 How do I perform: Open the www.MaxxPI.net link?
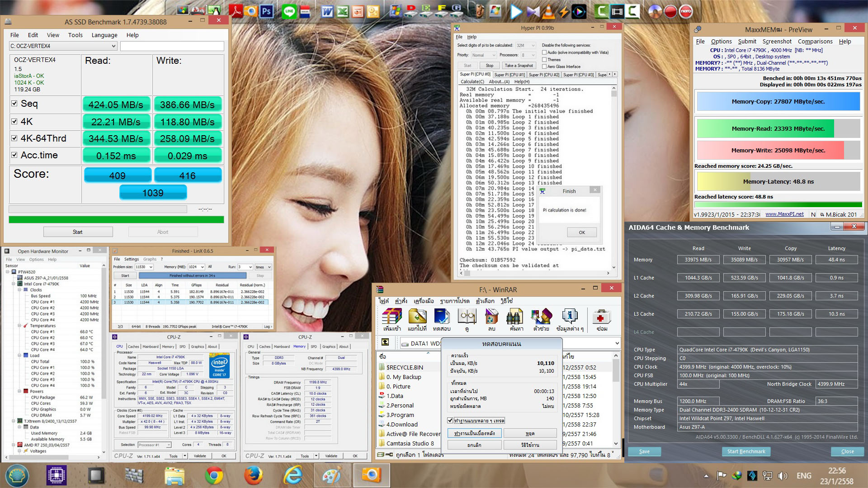click(x=784, y=214)
